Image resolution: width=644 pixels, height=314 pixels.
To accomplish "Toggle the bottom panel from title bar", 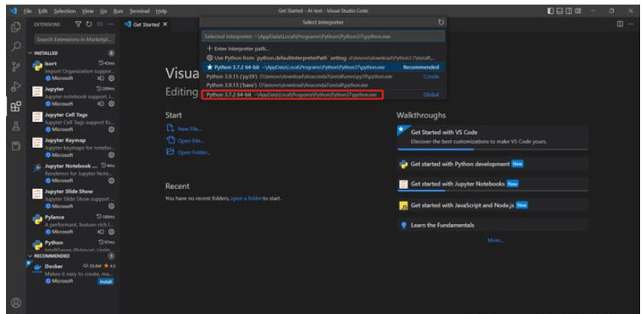I will (559, 11).
